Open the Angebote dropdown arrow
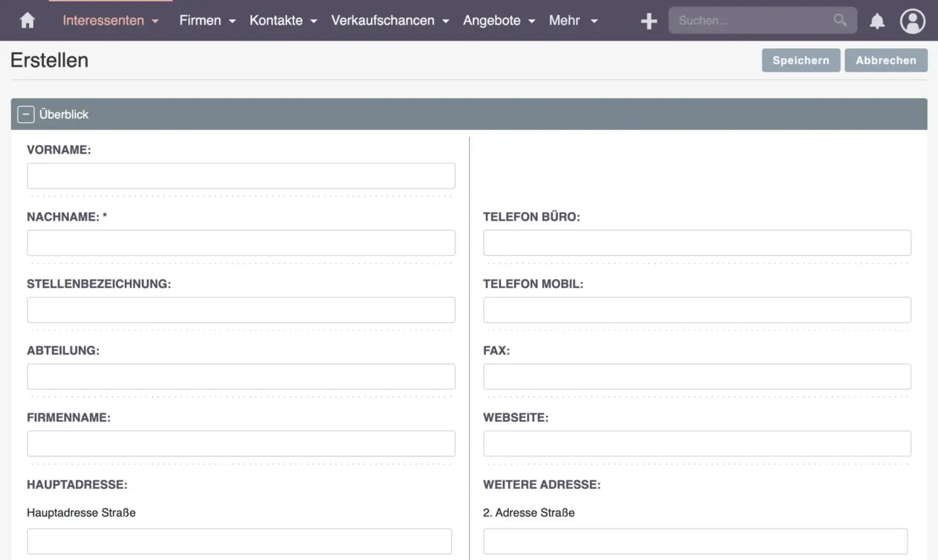The width and height of the screenshot is (938, 560). click(x=531, y=21)
